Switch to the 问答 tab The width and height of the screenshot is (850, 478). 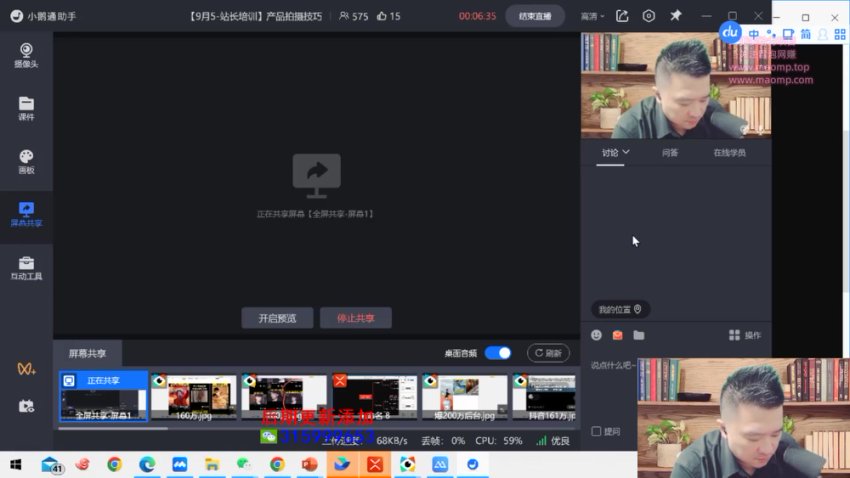(x=669, y=153)
